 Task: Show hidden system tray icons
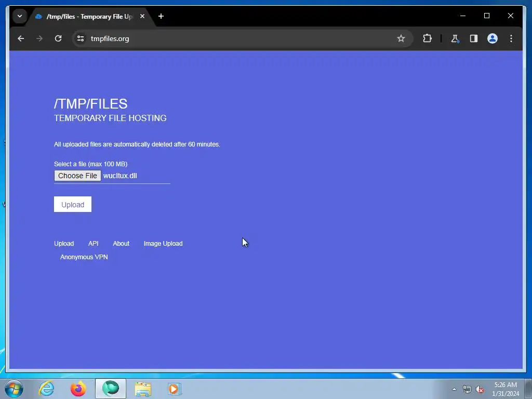click(x=454, y=389)
